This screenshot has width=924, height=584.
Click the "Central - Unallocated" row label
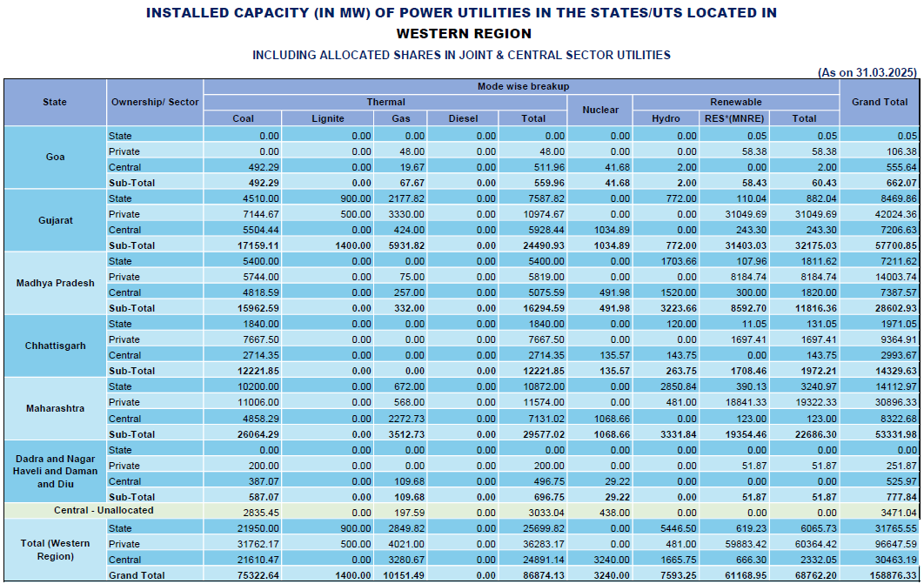coord(104,511)
